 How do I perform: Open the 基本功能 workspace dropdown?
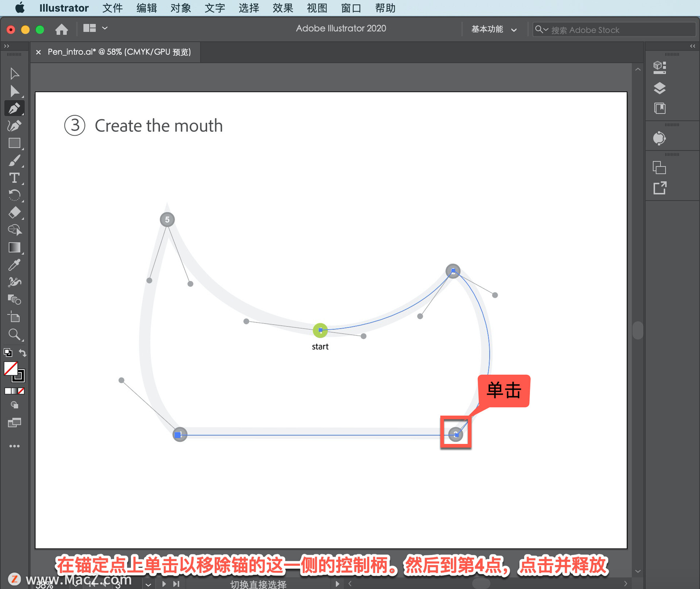coord(494,29)
